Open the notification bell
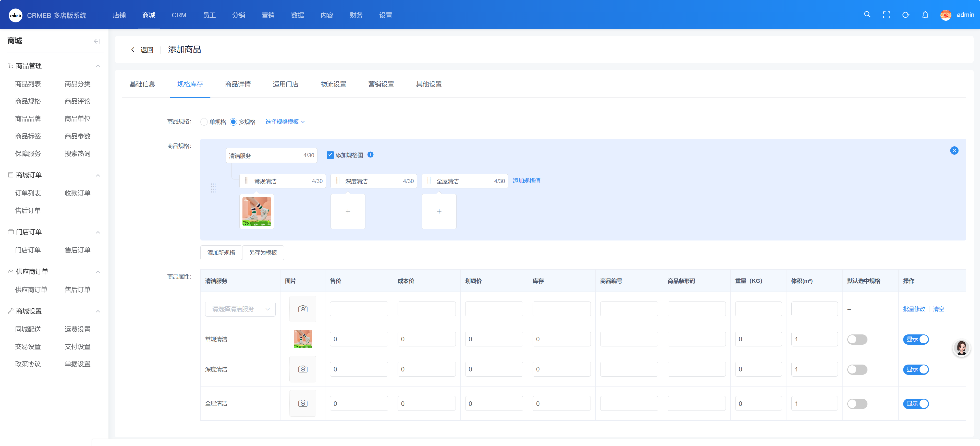Viewport: 980px width, 446px height. point(925,15)
